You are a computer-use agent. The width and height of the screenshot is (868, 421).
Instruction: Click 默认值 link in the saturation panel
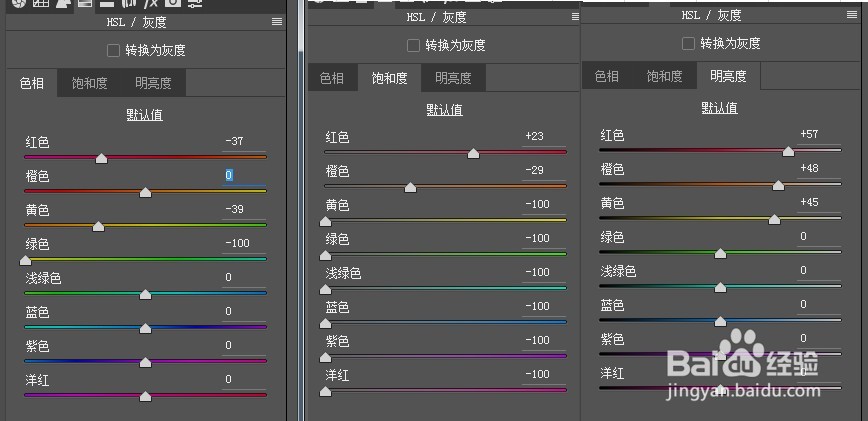click(x=445, y=110)
